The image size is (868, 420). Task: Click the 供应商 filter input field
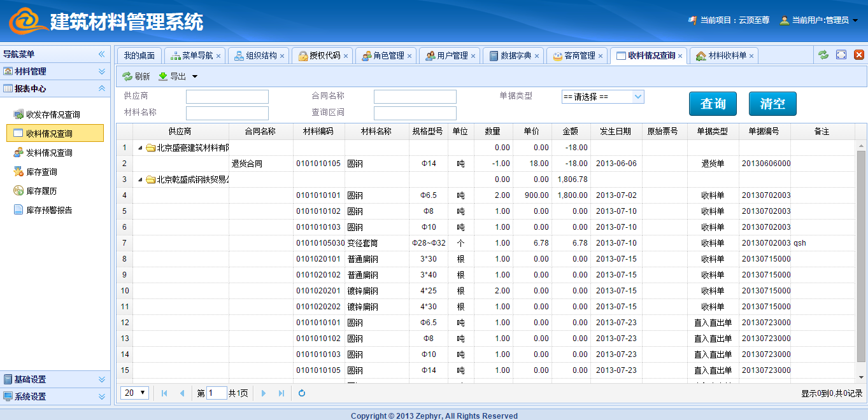tap(227, 97)
